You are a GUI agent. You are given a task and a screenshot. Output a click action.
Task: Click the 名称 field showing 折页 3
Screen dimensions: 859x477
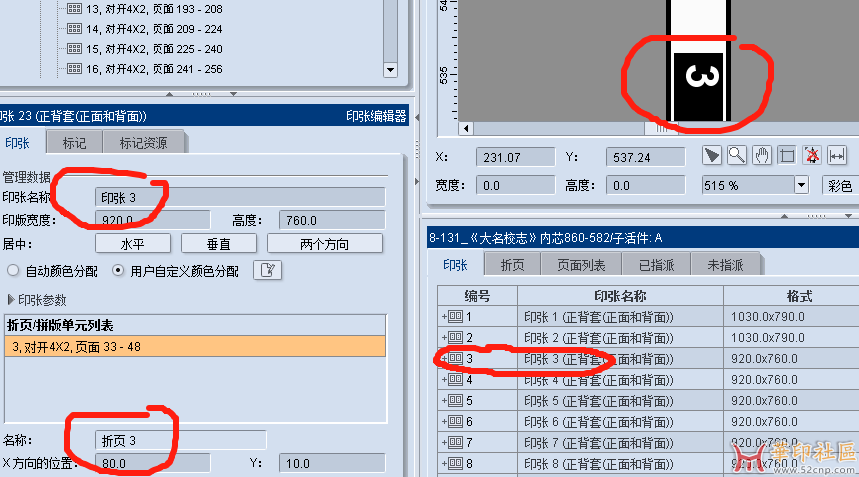click(181, 440)
